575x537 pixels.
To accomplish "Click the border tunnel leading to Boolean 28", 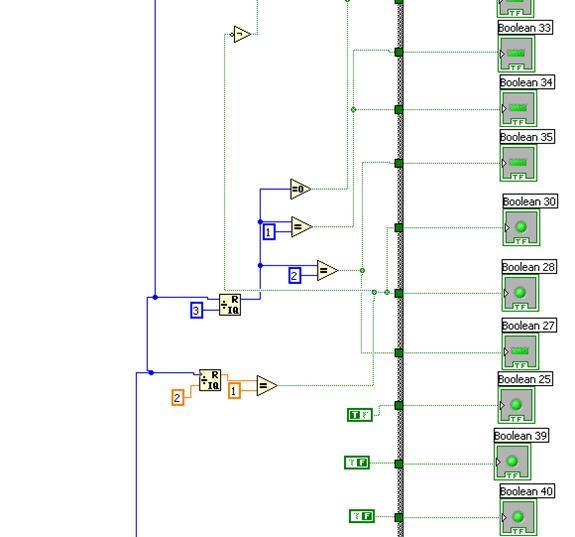I will (399, 293).
